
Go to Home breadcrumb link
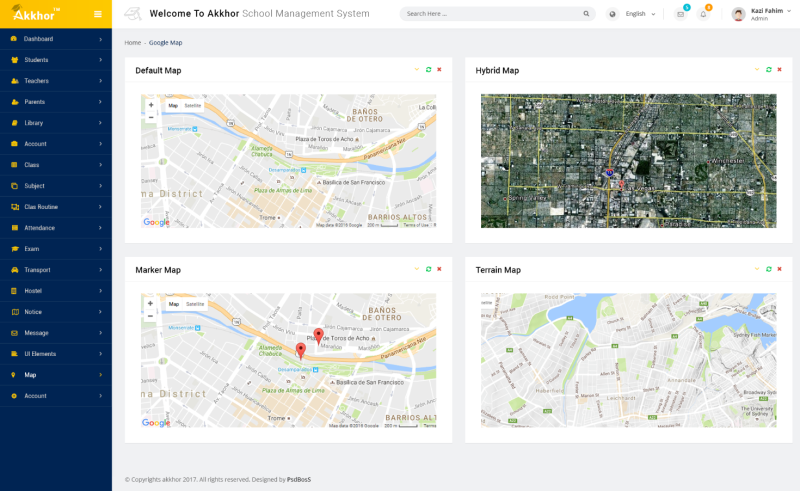[132, 43]
